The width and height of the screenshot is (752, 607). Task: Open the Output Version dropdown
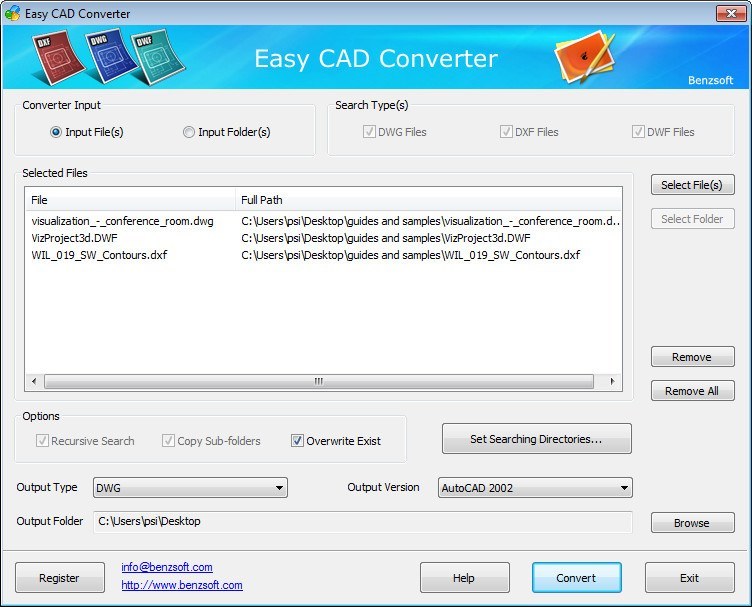tap(535, 488)
